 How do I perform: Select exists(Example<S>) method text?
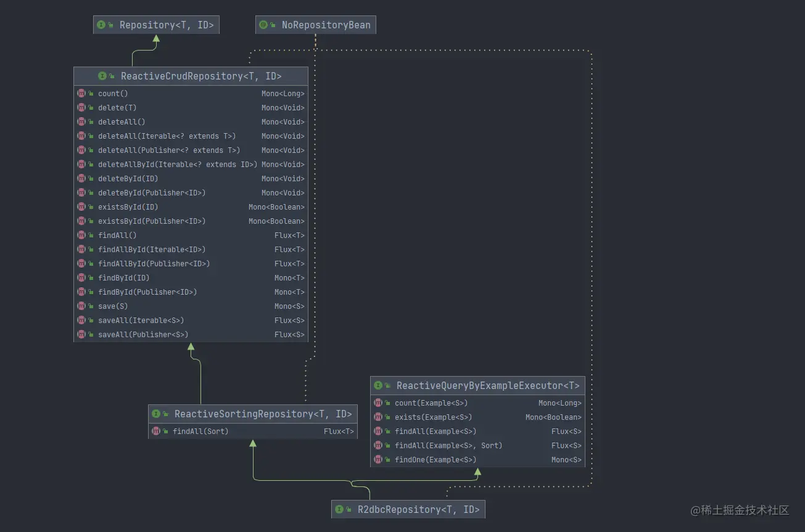click(x=434, y=417)
